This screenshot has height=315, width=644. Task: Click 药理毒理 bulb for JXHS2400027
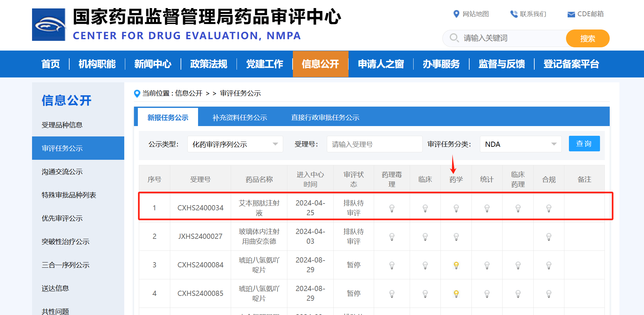point(392,237)
